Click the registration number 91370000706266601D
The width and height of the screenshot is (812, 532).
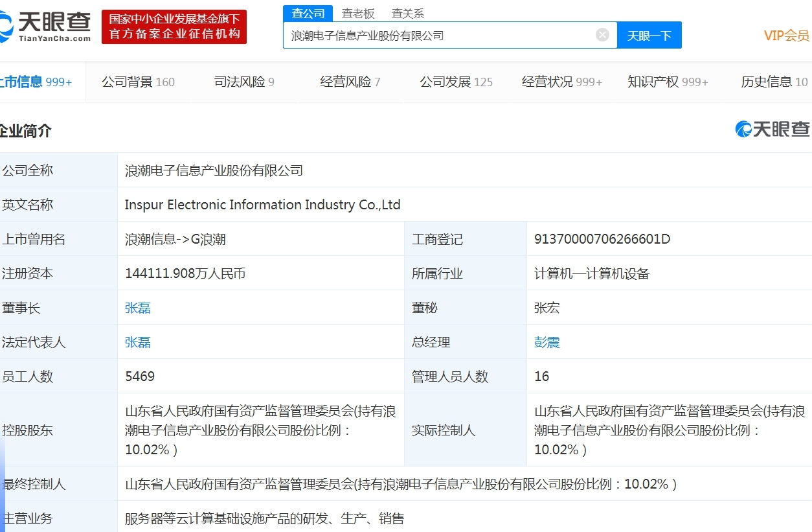coord(602,239)
